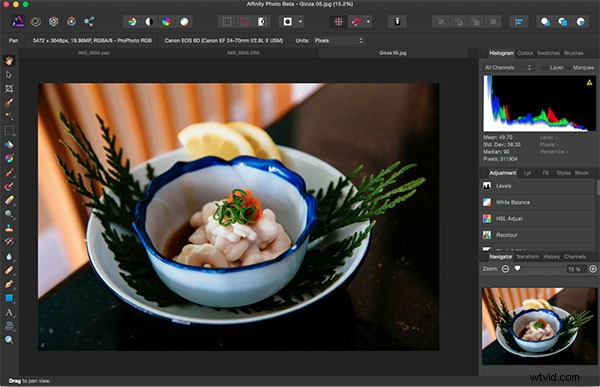Image resolution: width=600 pixels, height=387 pixels.
Task: Select the Ginza 05.jpg document tab
Action: [393, 53]
